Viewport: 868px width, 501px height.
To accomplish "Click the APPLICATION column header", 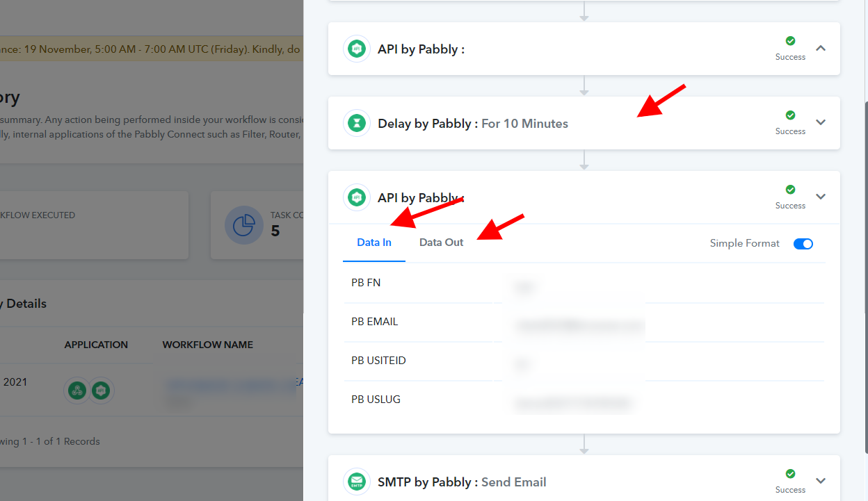I will pos(96,345).
